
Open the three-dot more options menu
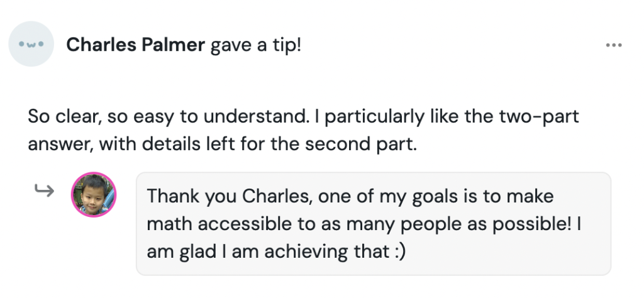613,45
